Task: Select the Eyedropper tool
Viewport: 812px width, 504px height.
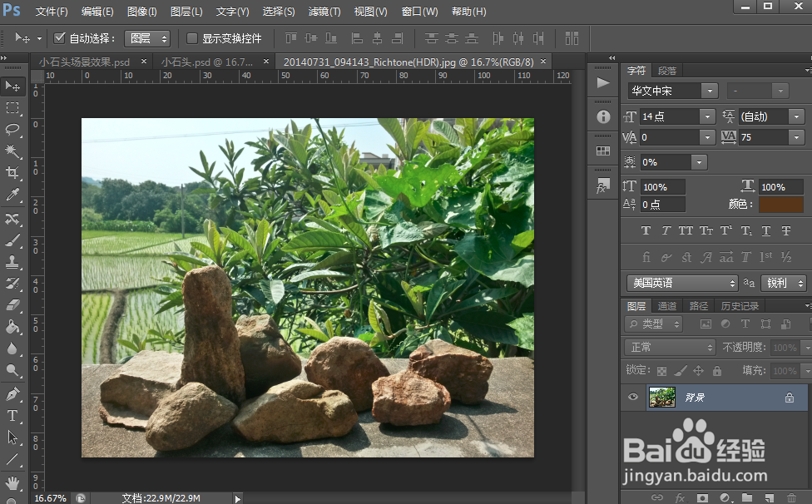Action: click(x=12, y=195)
